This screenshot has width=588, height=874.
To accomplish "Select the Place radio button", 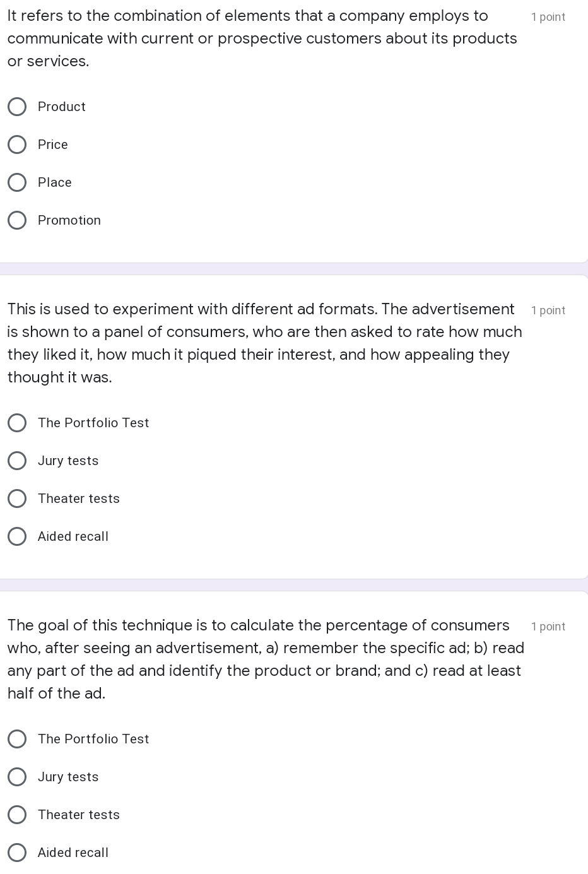I will tap(17, 182).
